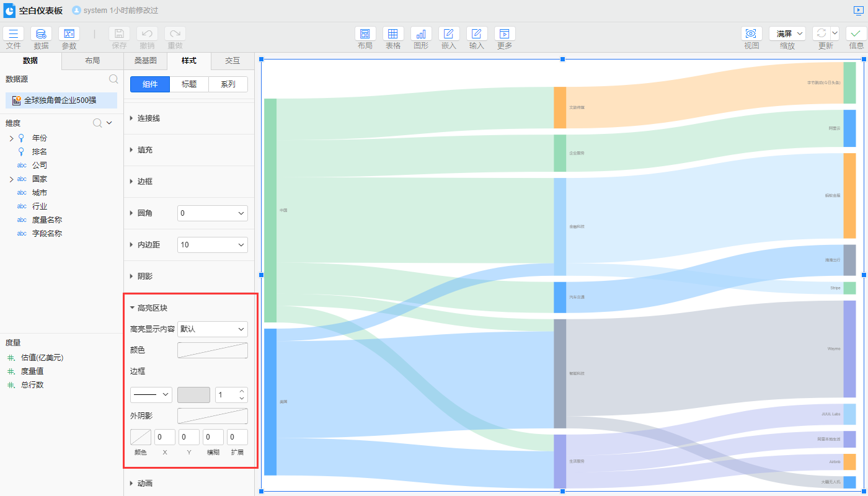Select the 标题 segment button
Viewport: 868px width, 496px height.
(x=189, y=84)
